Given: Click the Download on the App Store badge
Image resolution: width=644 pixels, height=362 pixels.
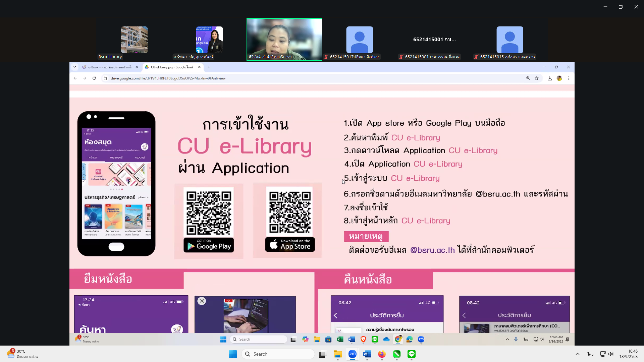Looking at the screenshot, I should coord(290,245).
